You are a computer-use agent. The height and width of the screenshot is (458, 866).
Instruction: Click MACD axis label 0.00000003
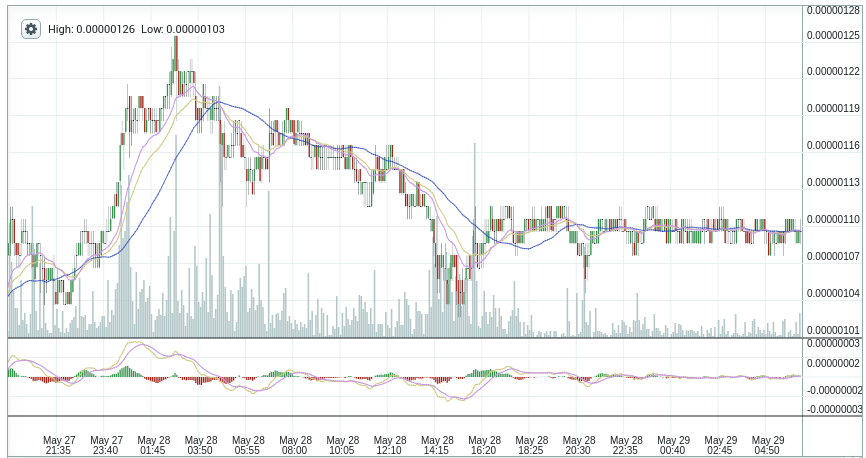833,344
